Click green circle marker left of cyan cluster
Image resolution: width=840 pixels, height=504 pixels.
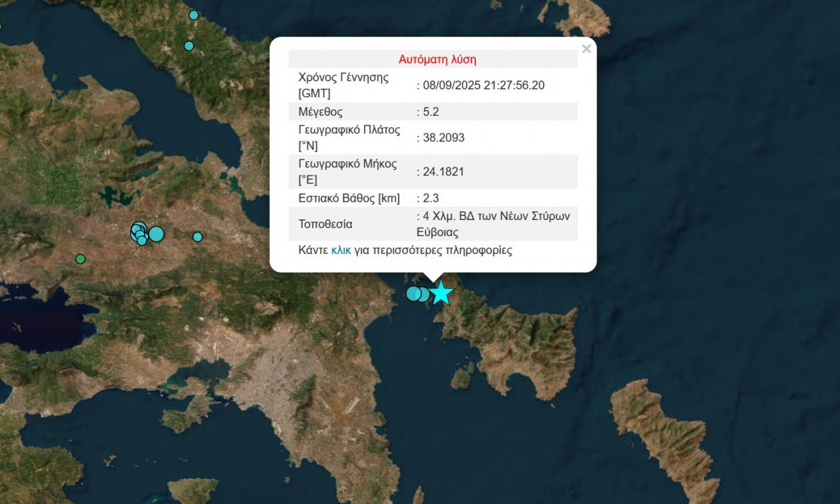pos(81,259)
